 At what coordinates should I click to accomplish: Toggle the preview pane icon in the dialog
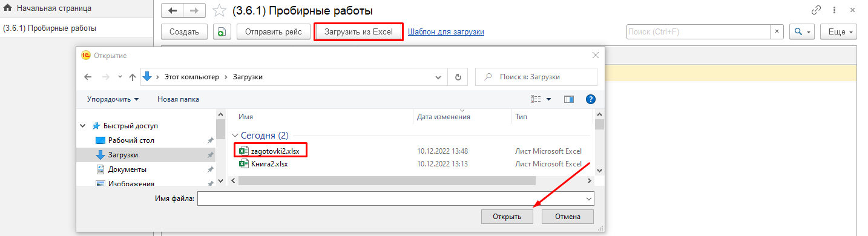pyautogui.click(x=568, y=99)
